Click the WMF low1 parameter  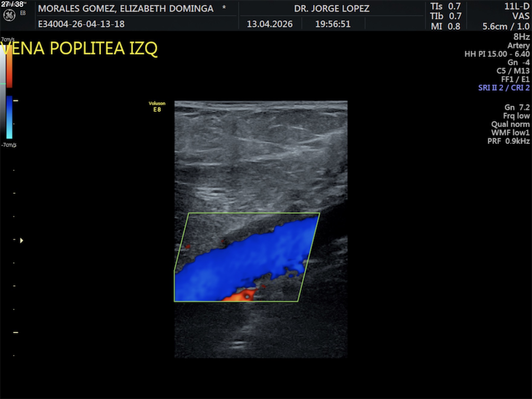coord(510,133)
